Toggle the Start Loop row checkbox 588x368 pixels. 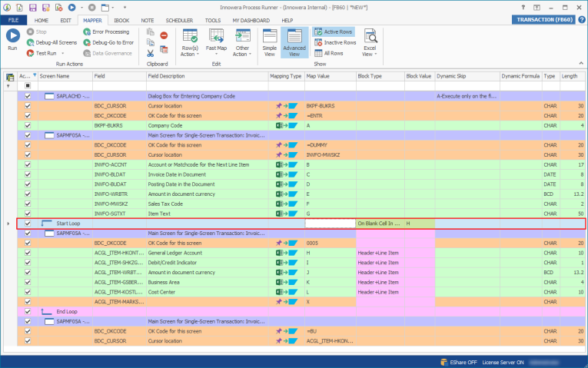click(28, 223)
